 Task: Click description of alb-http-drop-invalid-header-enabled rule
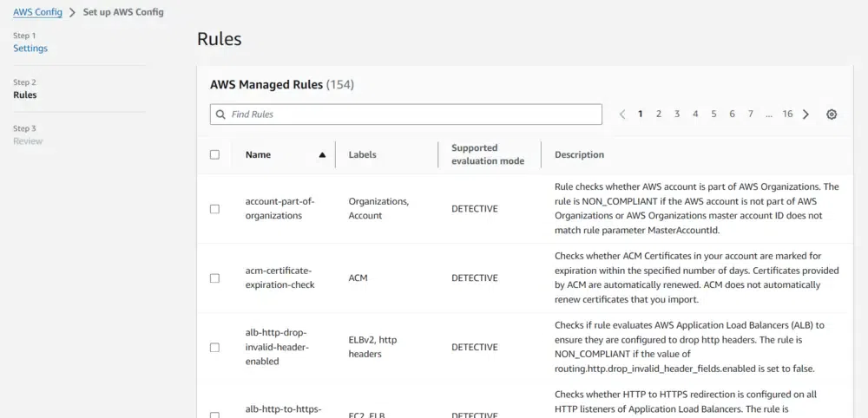click(x=690, y=347)
